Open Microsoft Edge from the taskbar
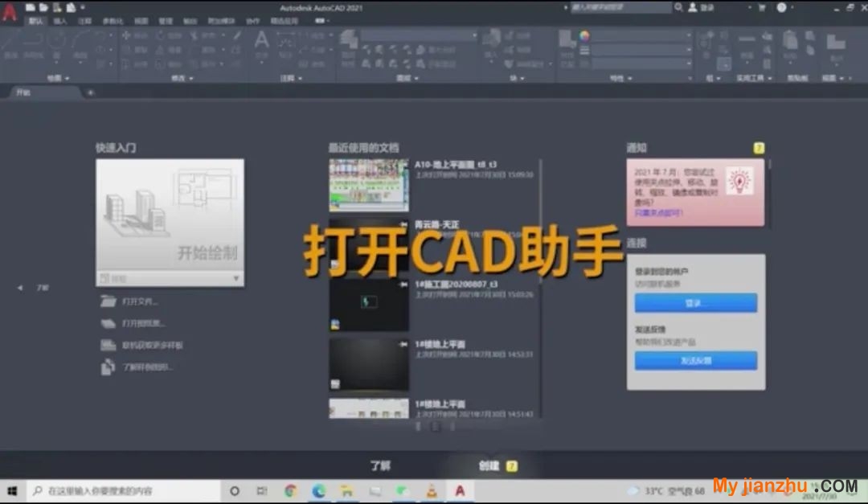Viewport: 868px width, 504px height. pos(319,491)
